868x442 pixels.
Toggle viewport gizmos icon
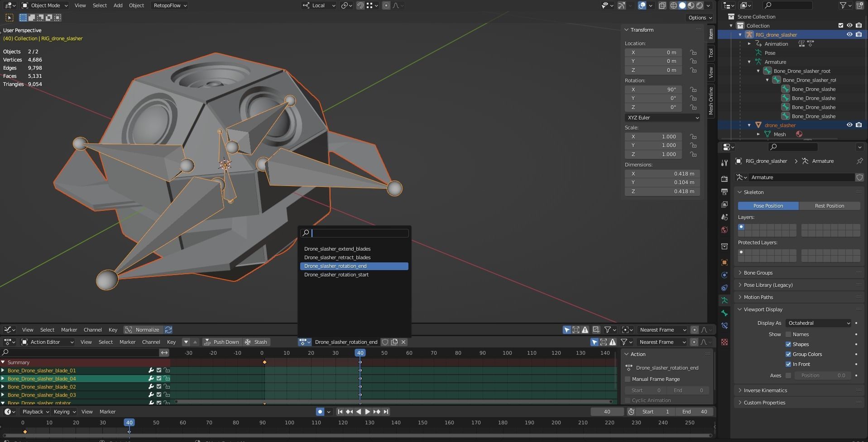coord(622,5)
